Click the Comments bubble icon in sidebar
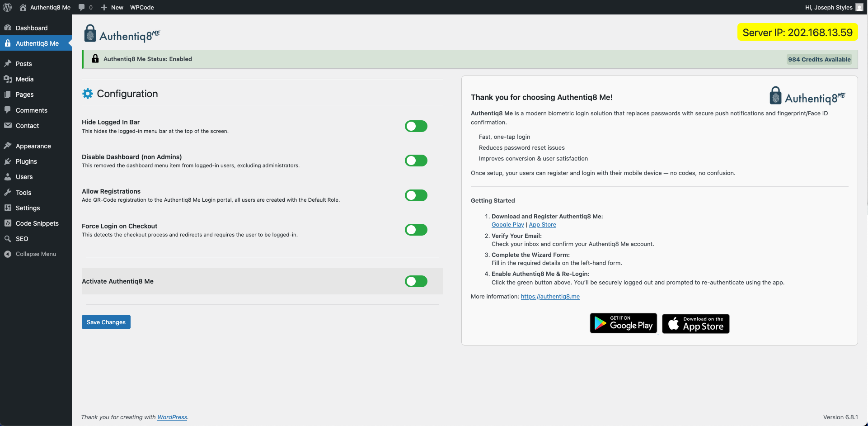The width and height of the screenshot is (868, 426). [x=8, y=110]
